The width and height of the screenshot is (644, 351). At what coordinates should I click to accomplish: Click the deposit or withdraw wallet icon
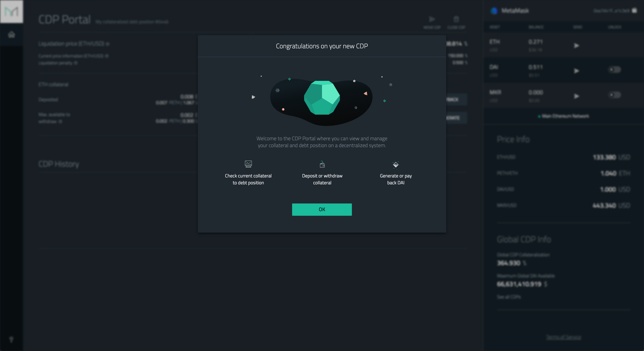(322, 164)
